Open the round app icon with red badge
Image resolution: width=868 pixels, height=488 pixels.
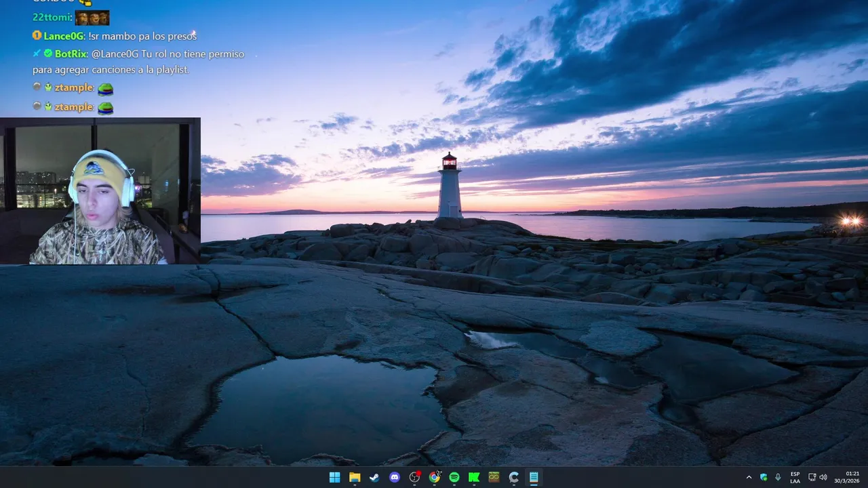tap(415, 477)
